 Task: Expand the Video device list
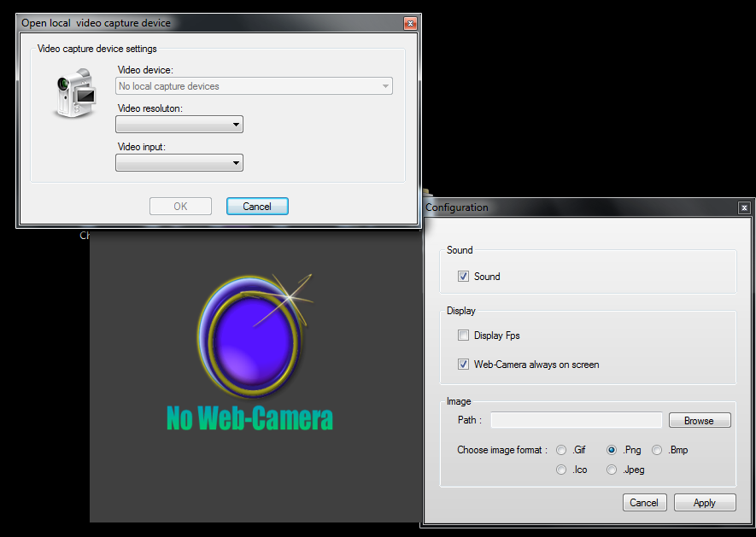point(384,85)
